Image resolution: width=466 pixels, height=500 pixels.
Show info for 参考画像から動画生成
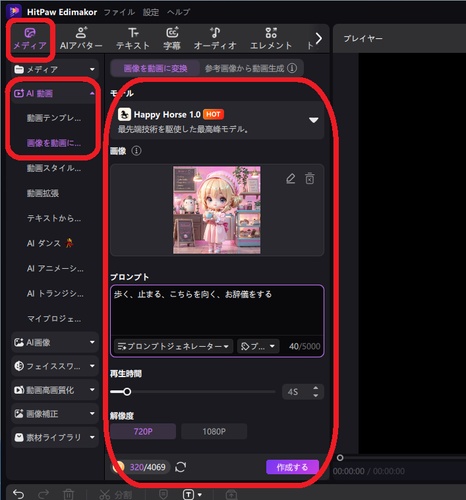click(x=292, y=68)
